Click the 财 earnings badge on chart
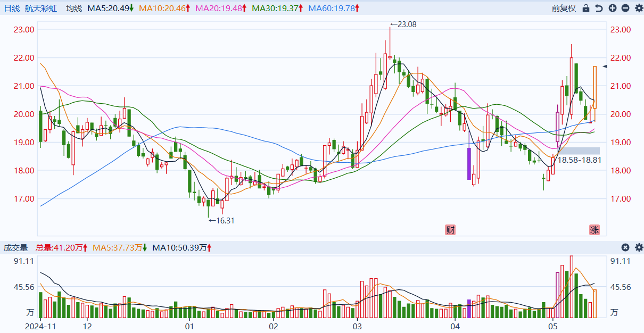The width and height of the screenshot is (644, 333). [450, 230]
